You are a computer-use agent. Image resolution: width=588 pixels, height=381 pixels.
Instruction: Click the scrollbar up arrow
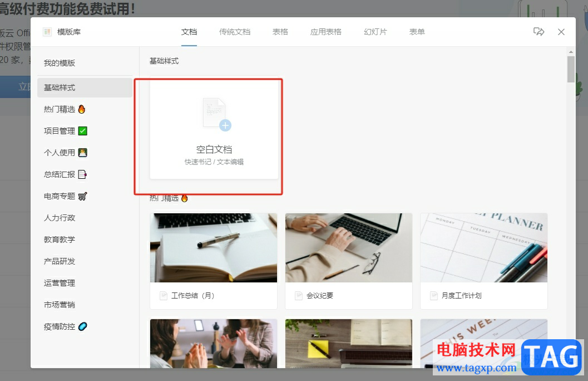[571, 52]
